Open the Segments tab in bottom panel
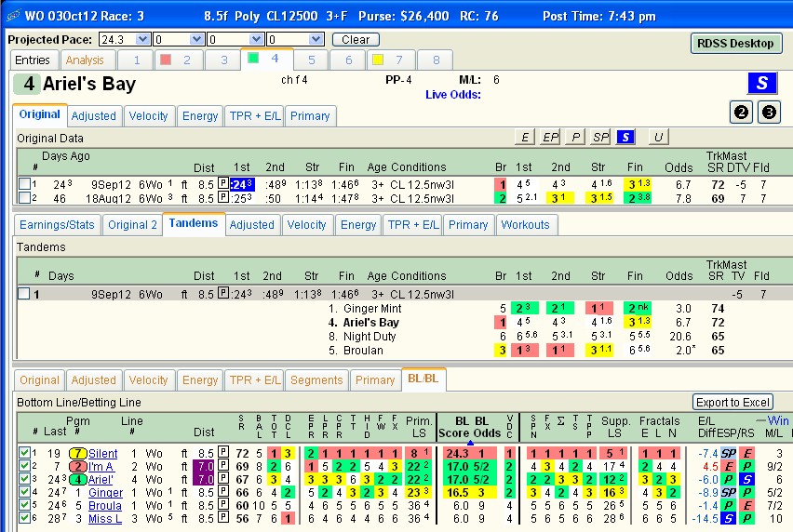Viewport: 793px width, 532px height. tap(316, 379)
